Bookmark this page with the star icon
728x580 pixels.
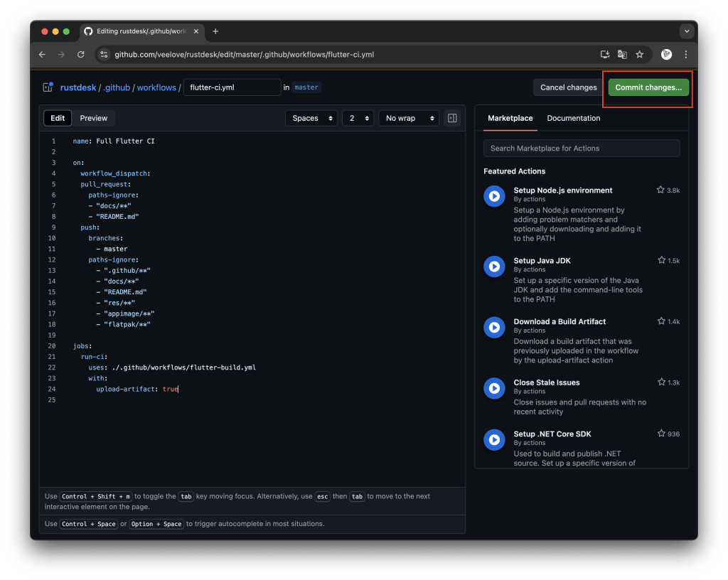(639, 54)
